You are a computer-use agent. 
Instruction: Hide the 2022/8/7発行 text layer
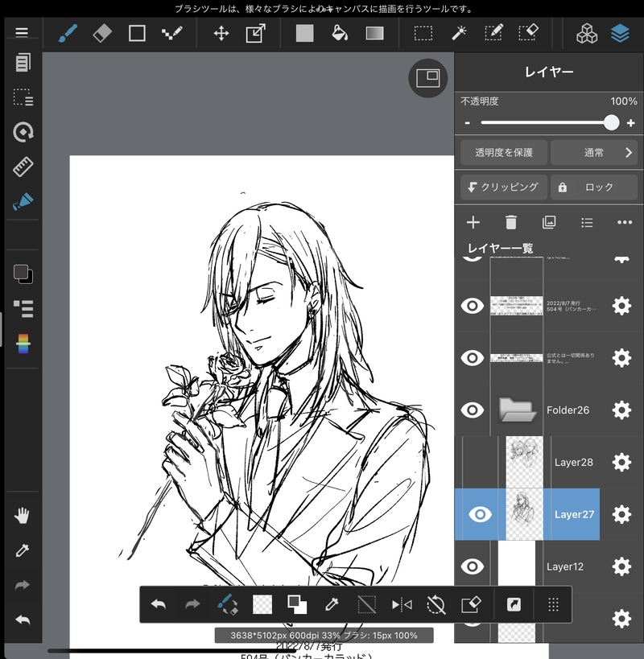point(472,306)
